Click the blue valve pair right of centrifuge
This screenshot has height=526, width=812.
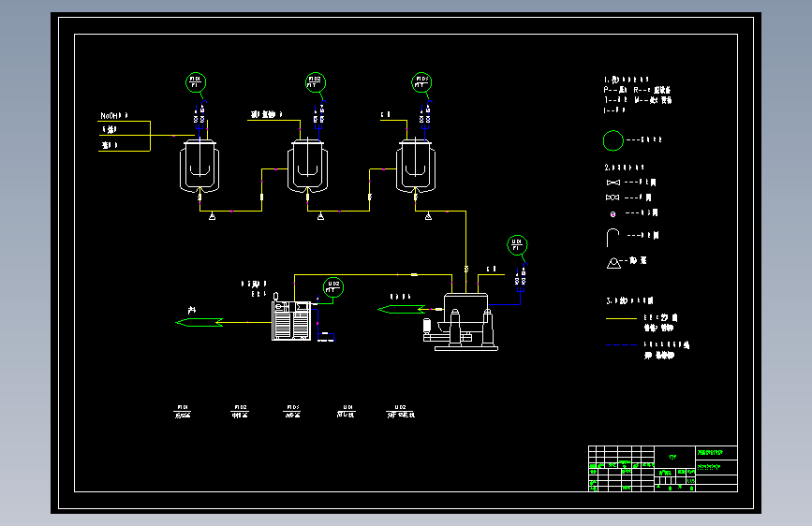coord(521,280)
